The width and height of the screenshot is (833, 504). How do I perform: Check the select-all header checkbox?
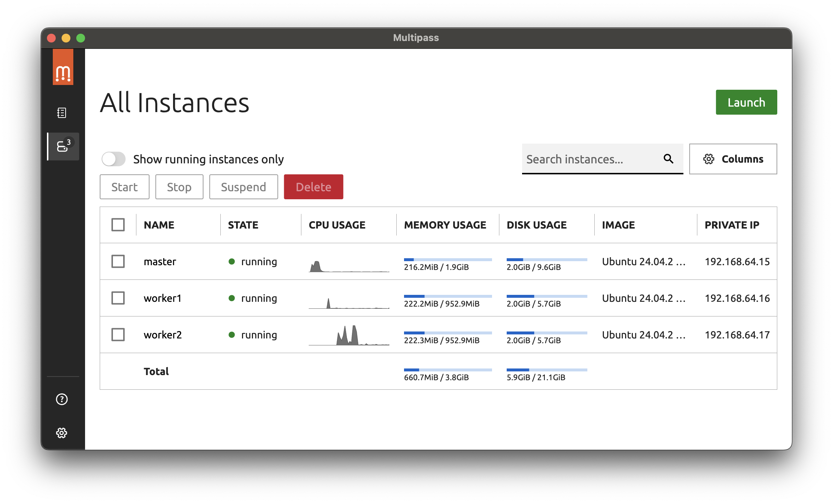[118, 225]
